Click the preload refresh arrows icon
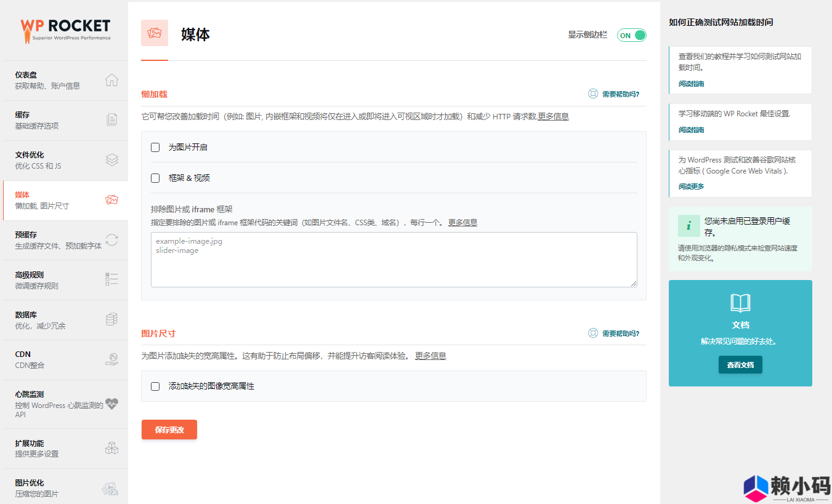 coord(111,239)
